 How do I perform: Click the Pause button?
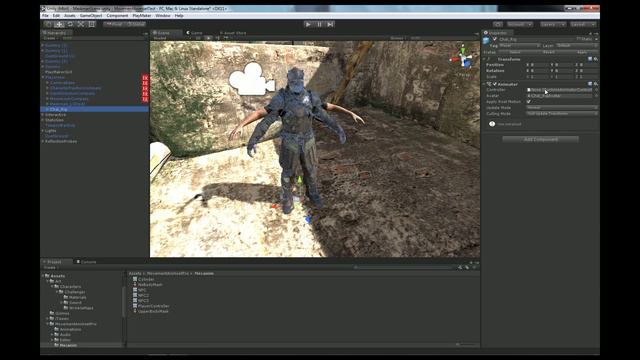(320, 24)
